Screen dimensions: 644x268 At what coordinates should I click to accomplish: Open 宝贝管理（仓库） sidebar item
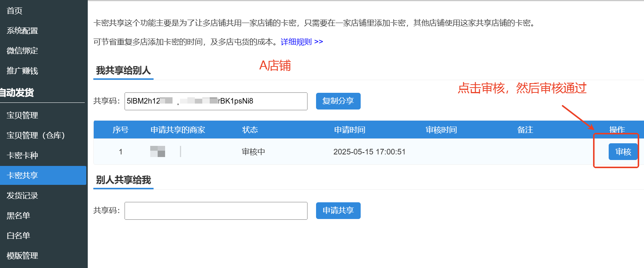click(36, 135)
